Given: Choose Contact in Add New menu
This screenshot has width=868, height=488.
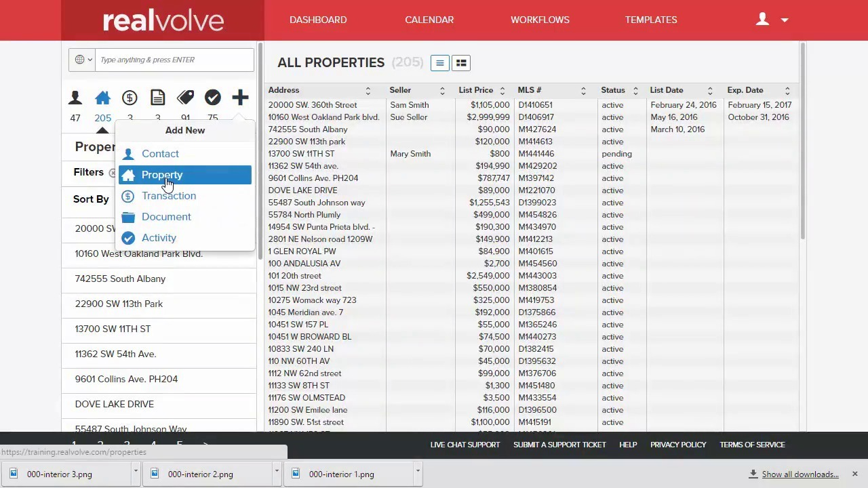Looking at the screenshot, I should (x=184, y=154).
